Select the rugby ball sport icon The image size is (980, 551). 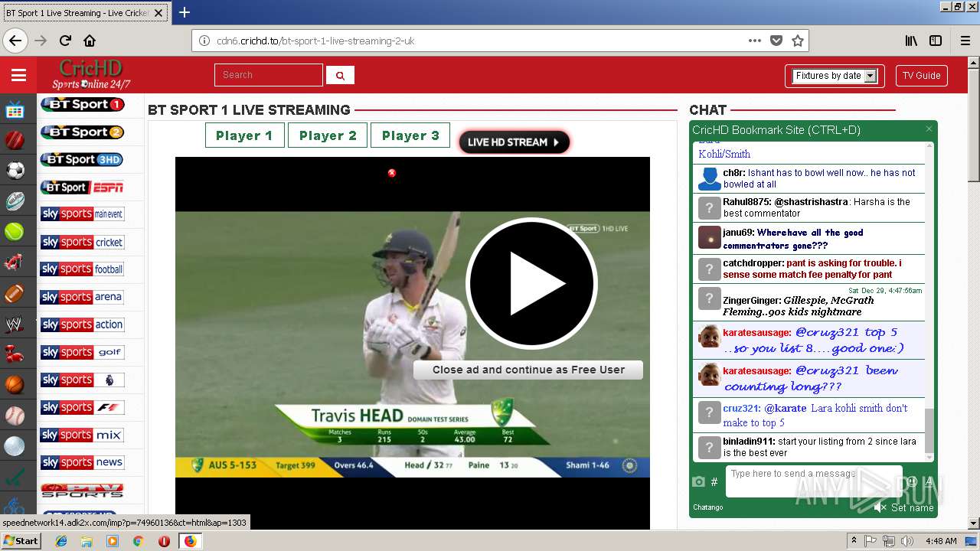(15, 201)
